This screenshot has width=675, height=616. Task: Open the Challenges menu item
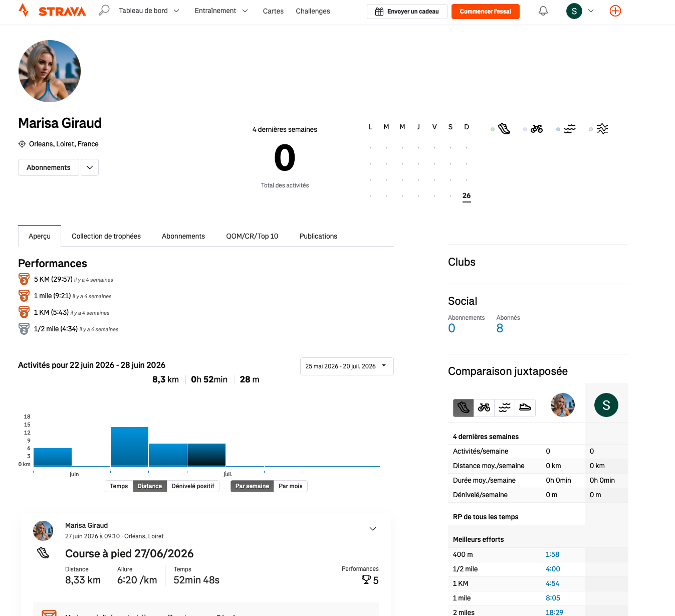point(313,11)
